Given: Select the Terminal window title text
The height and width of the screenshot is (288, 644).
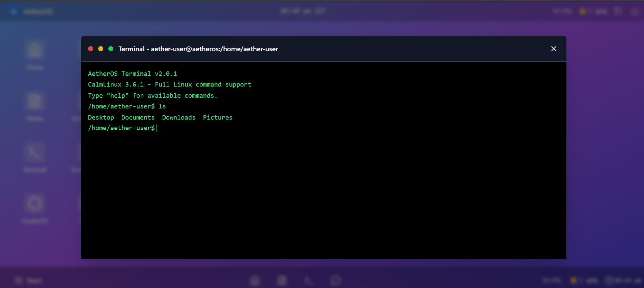Looking at the screenshot, I should coord(198,49).
